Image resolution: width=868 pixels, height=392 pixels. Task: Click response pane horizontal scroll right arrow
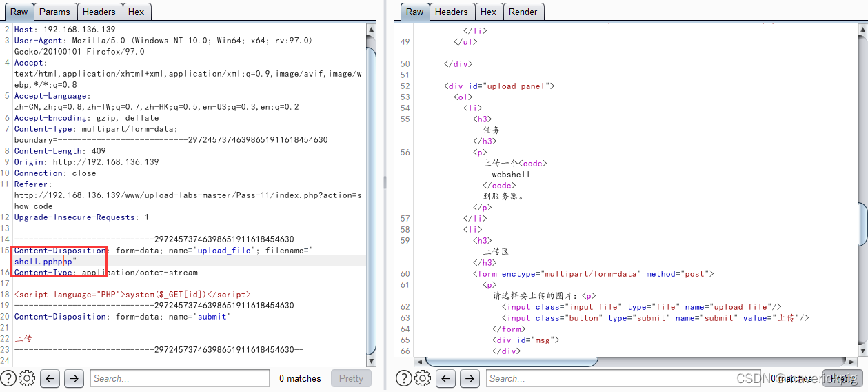[851, 361]
